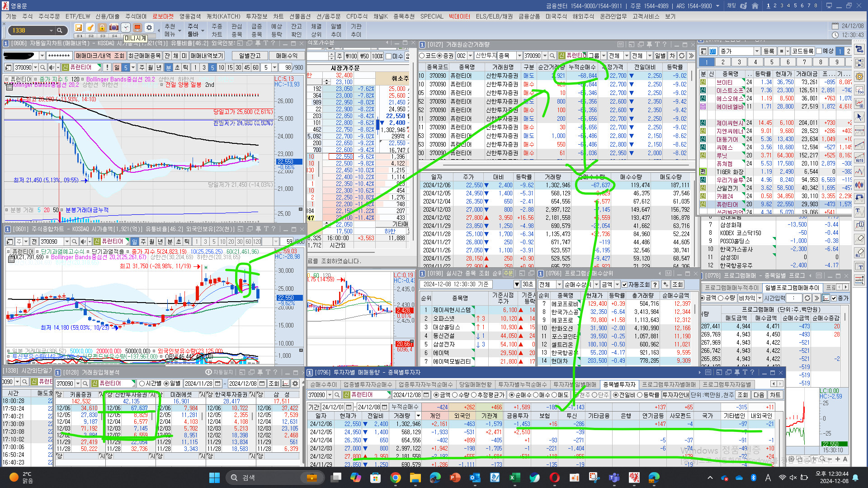The width and height of the screenshot is (868, 488).
Task: Open settings gear icon in main toolbar
Action: (149, 28)
